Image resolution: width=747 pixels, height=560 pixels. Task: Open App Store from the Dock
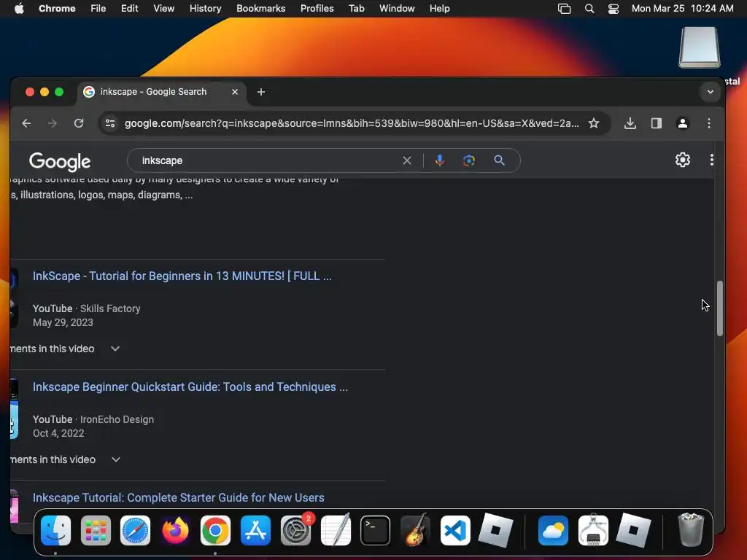click(255, 531)
